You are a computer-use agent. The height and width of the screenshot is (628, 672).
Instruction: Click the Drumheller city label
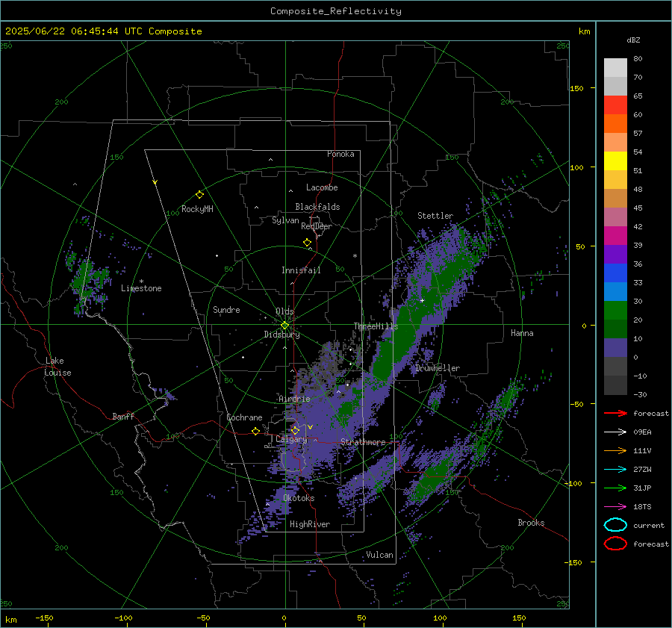coord(438,368)
